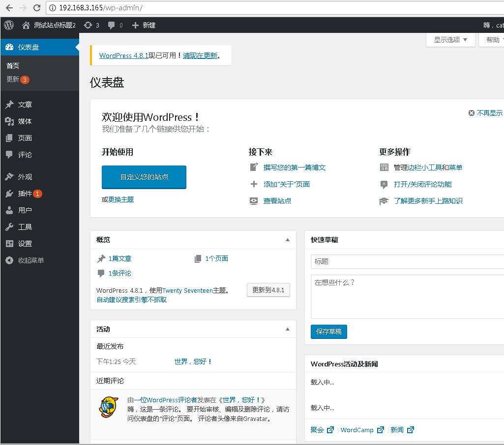Image resolution: width=504 pixels, height=445 pixels.
Task: Click the home icon beside 测试站点标题2
Action: click(26, 25)
